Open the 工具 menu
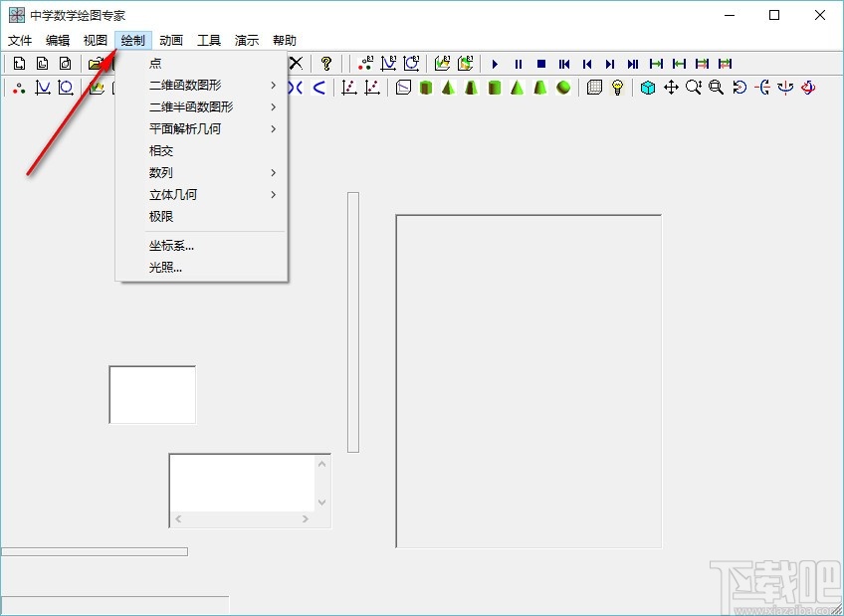 coord(209,40)
